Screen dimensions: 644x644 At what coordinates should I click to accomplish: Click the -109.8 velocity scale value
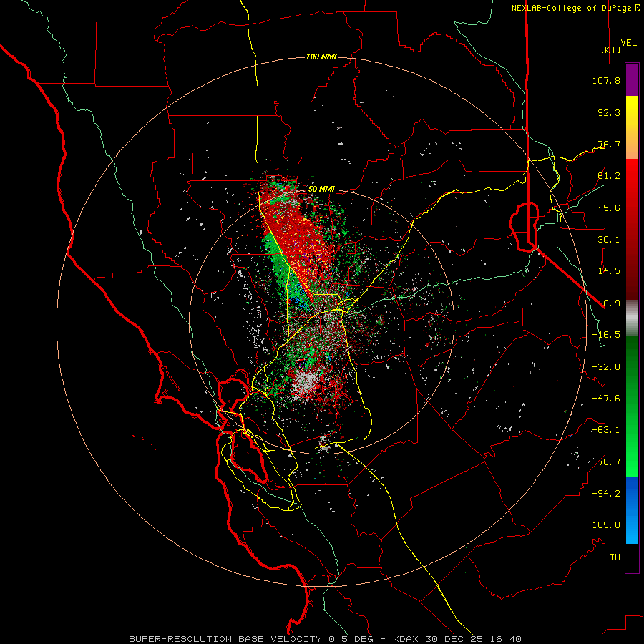tap(603, 525)
